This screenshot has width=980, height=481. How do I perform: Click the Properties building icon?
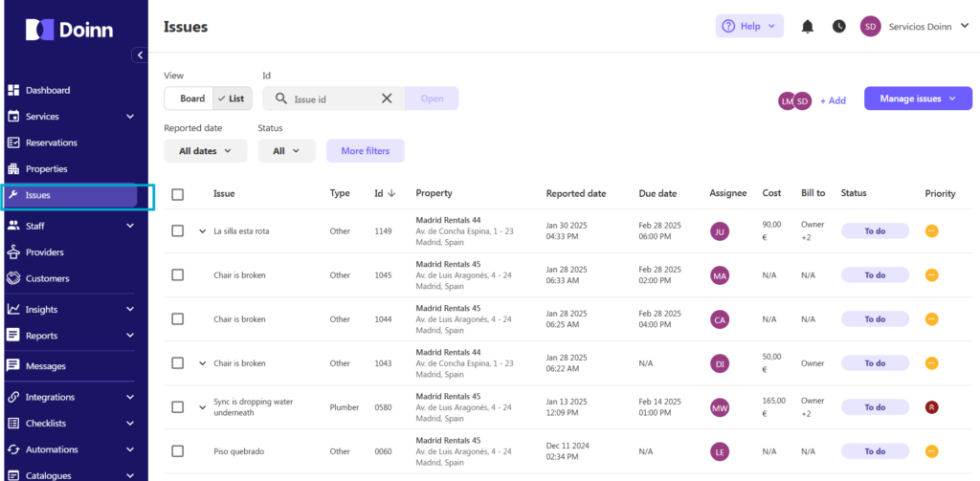coord(13,168)
